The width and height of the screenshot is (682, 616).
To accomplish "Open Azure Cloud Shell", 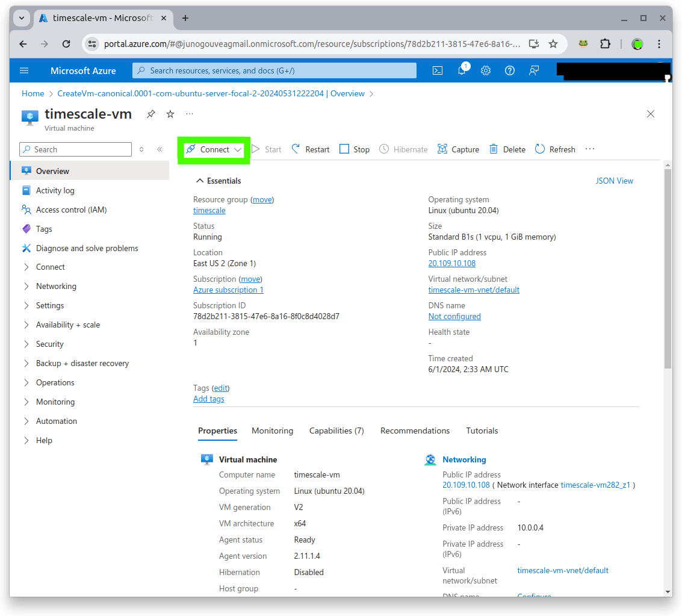I will (x=438, y=70).
